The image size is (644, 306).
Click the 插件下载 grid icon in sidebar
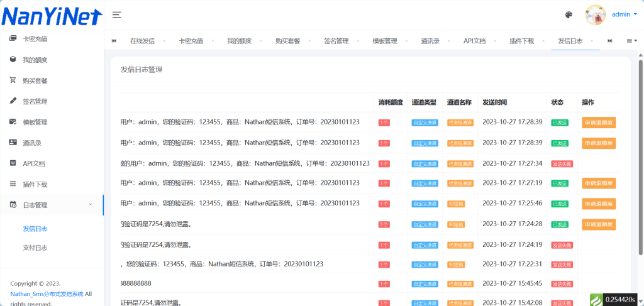(13, 184)
